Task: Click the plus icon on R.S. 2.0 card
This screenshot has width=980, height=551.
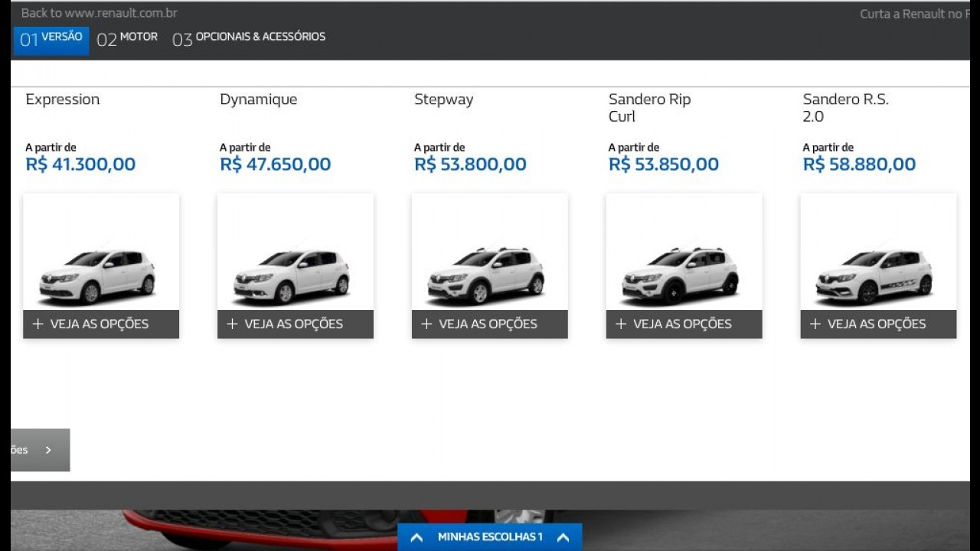Action: [816, 324]
